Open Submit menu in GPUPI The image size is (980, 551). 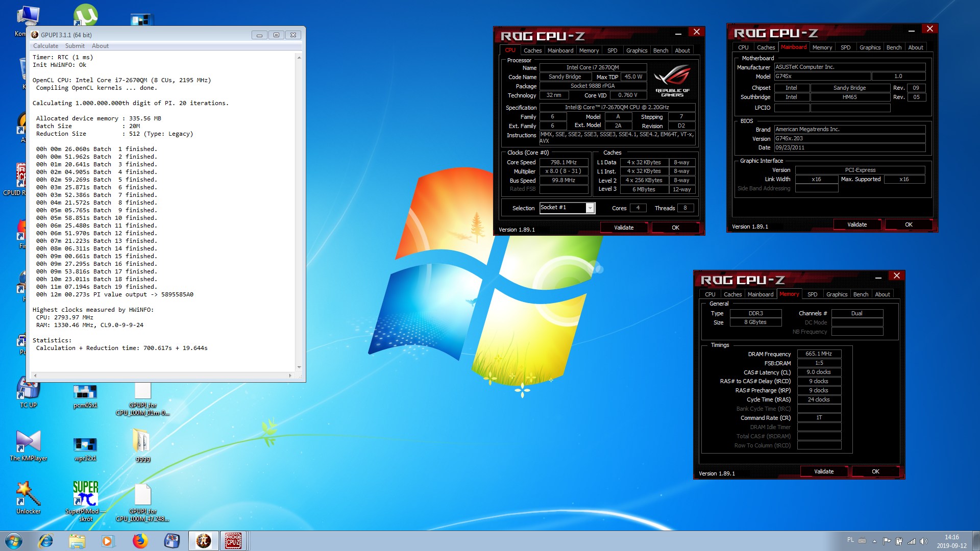pos(75,46)
